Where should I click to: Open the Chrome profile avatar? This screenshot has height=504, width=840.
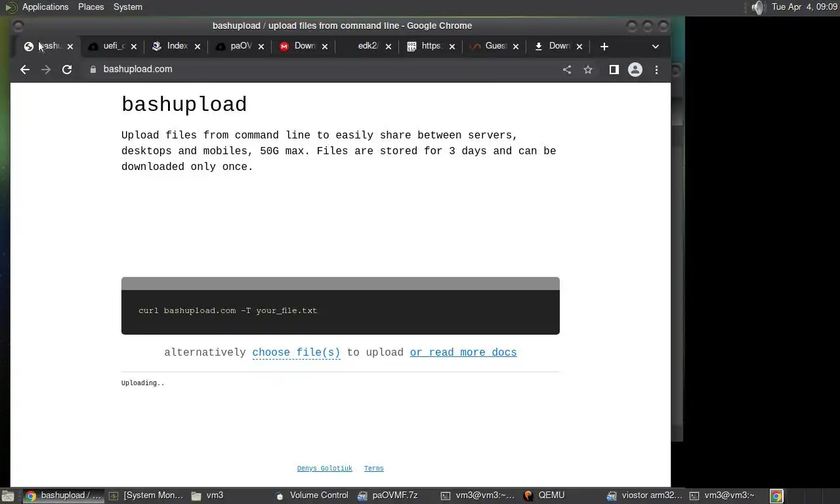pos(635,70)
